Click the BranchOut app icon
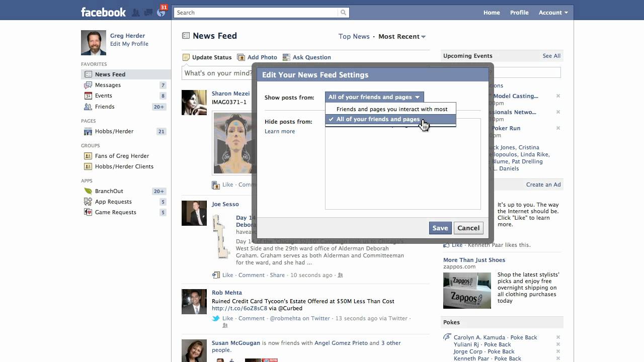Screen dimensions: 644x362 (88, 191)
